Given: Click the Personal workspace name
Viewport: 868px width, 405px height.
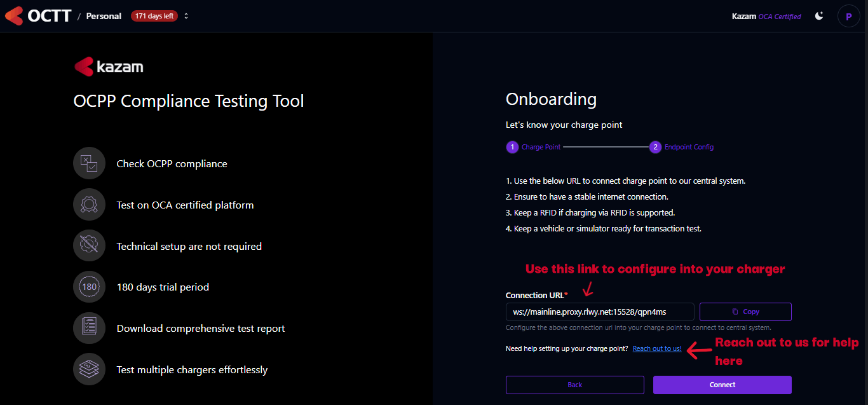Looking at the screenshot, I should (x=104, y=16).
